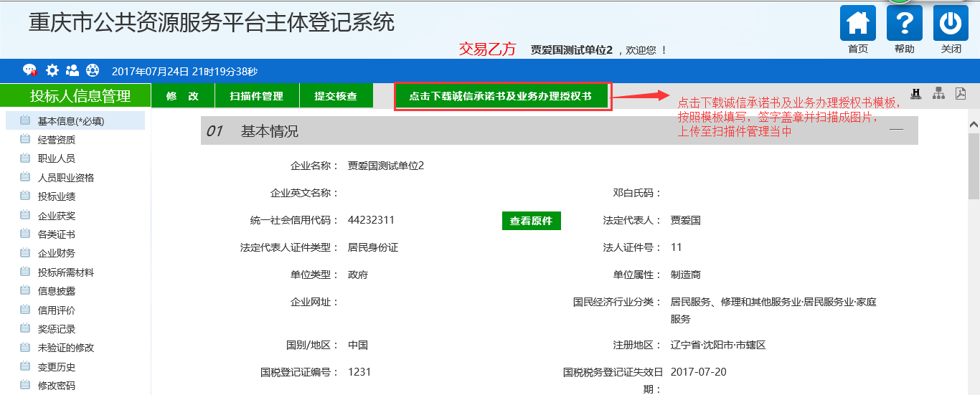Click the 单位类型 value 政府
This screenshot has width=980, height=395.
pyautogui.click(x=357, y=275)
